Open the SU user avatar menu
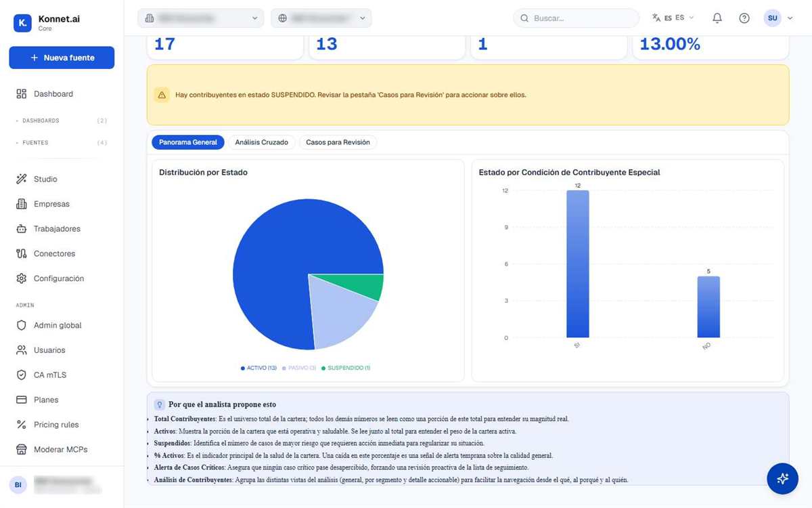The image size is (812, 508). (x=778, y=18)
